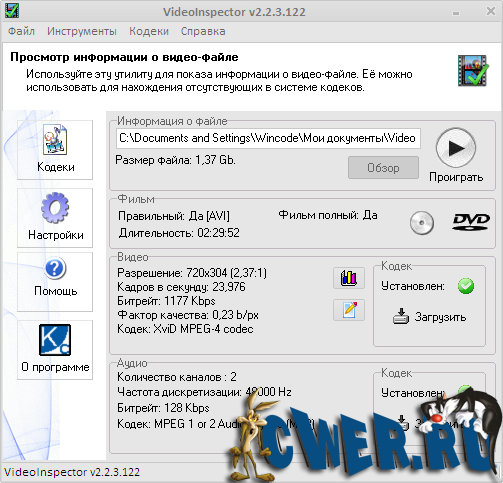Click Фактор качества: 0,23 b/px text
The image size is (503, 483).
(188, 315)
